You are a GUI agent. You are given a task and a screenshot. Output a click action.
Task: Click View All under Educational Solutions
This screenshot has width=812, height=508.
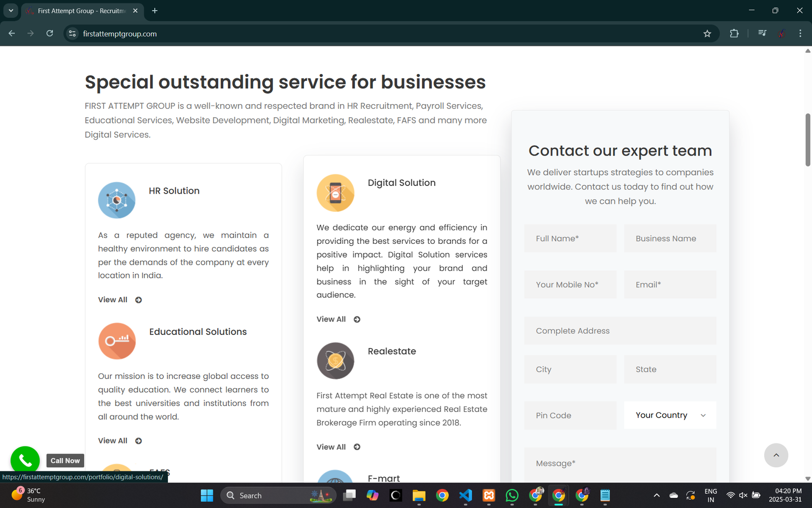click(x=113, y=440)
